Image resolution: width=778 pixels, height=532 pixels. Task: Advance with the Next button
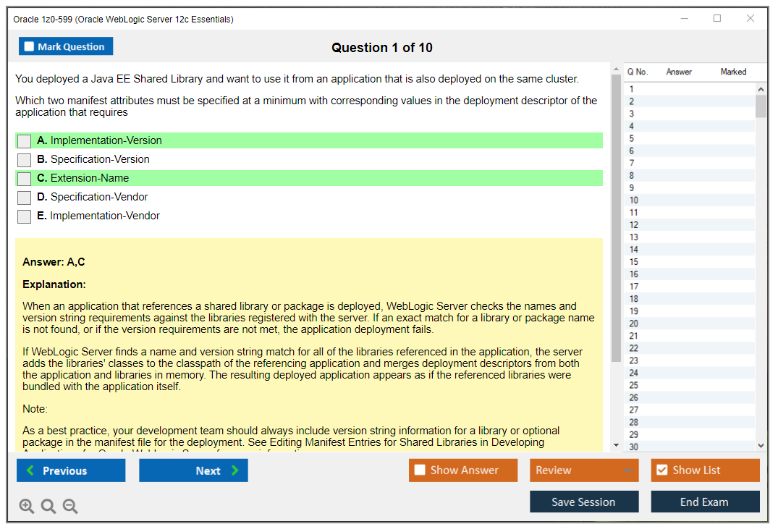[193, 470]
